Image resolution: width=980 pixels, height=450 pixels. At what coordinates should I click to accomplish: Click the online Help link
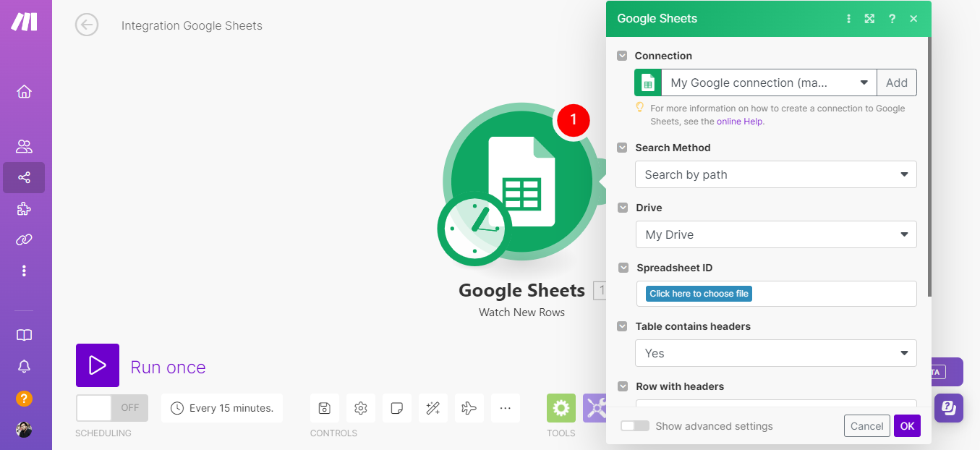[739, 122]
